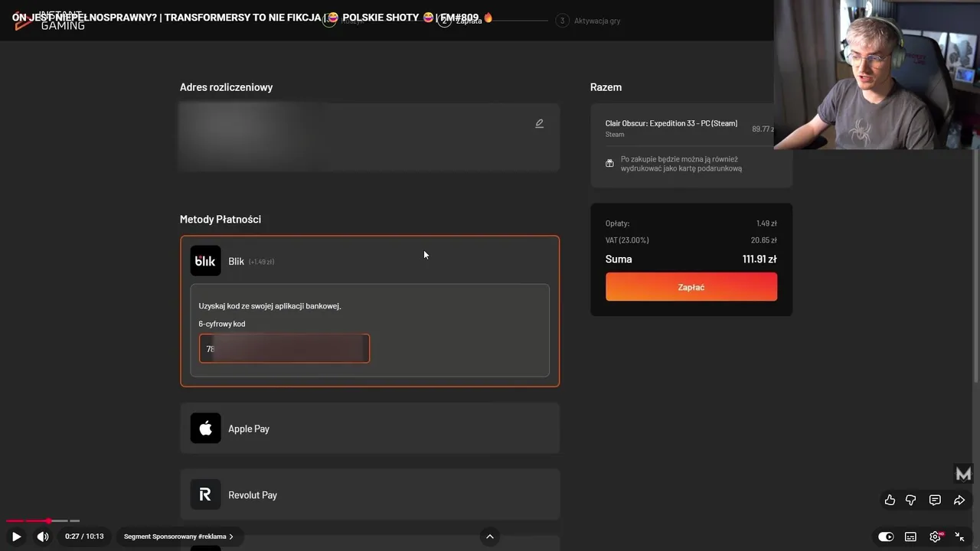Image resolution: width=980 pixels, height=551 pixels.
Task: Edit the billing address
Action: [x=539, y=123]
